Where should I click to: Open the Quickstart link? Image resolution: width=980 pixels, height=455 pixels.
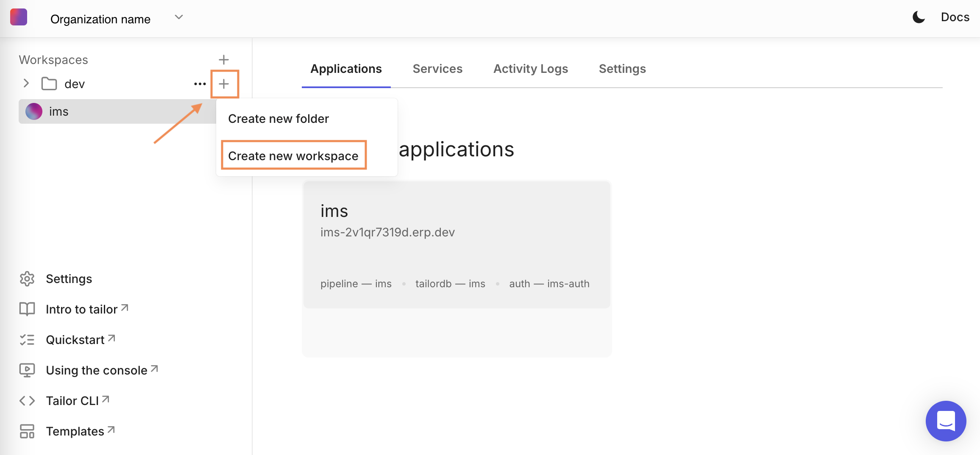tap(81, 339)
